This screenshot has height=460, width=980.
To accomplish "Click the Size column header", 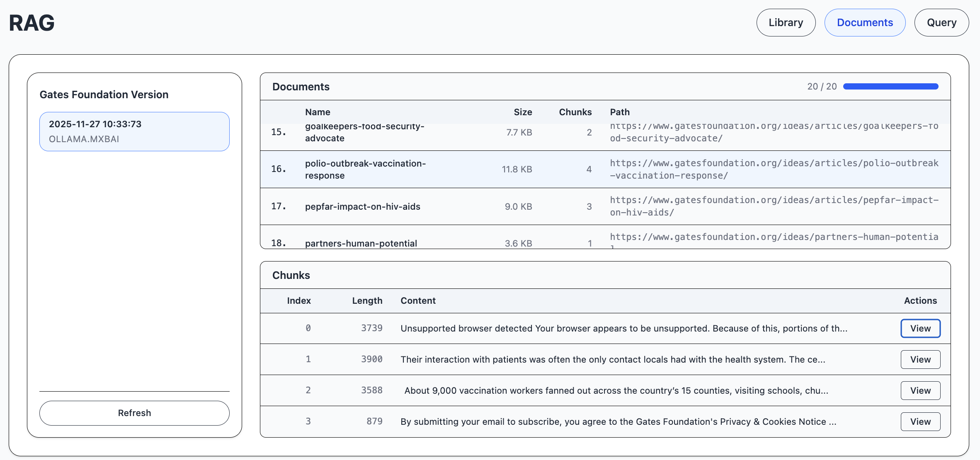I will [x=522, y=112].
